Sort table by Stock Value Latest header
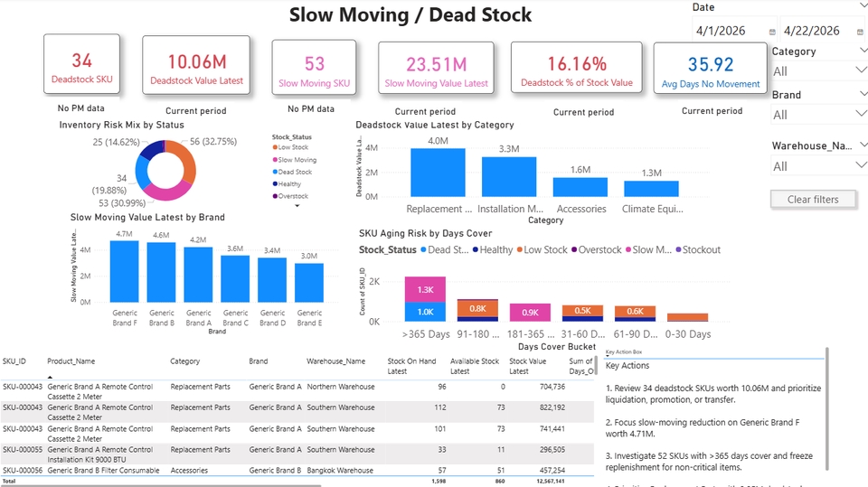The height and width of the screenshot is (487, 868). 527,366
